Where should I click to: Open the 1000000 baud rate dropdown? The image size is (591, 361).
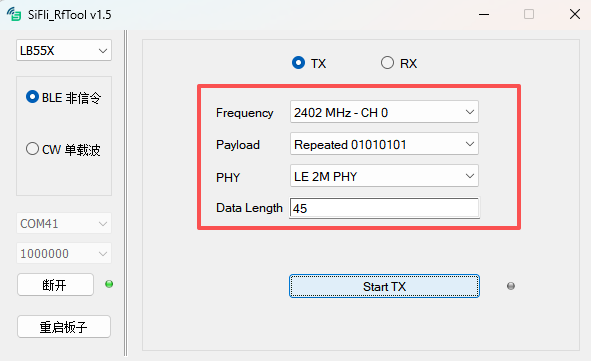(64, 253)
